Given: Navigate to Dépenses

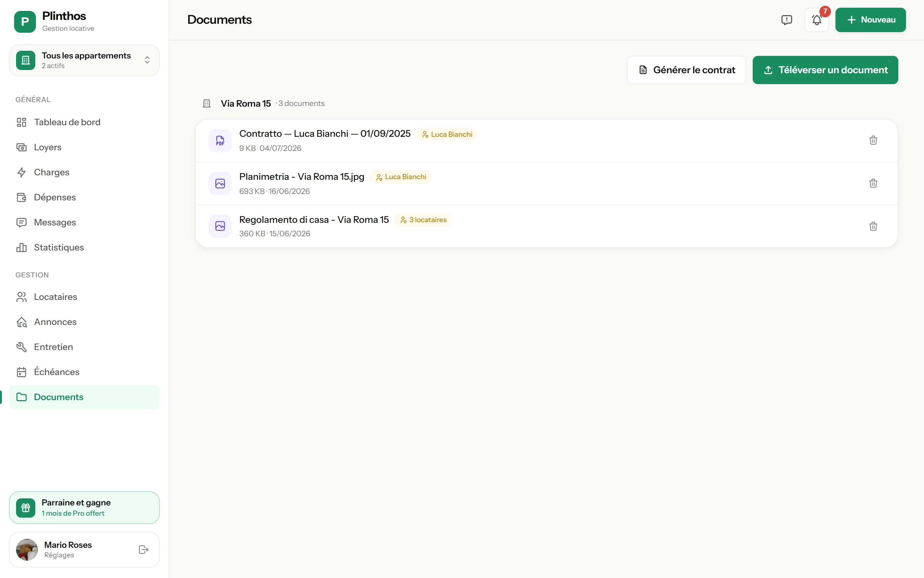Looking at the screenshot, I should (84, 197).
